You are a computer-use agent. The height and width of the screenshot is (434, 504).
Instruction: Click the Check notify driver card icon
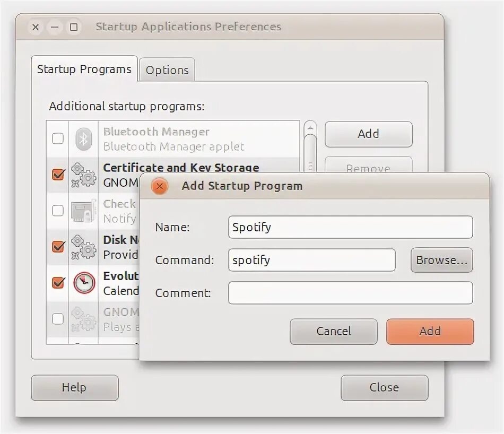(x=84, y=211)
